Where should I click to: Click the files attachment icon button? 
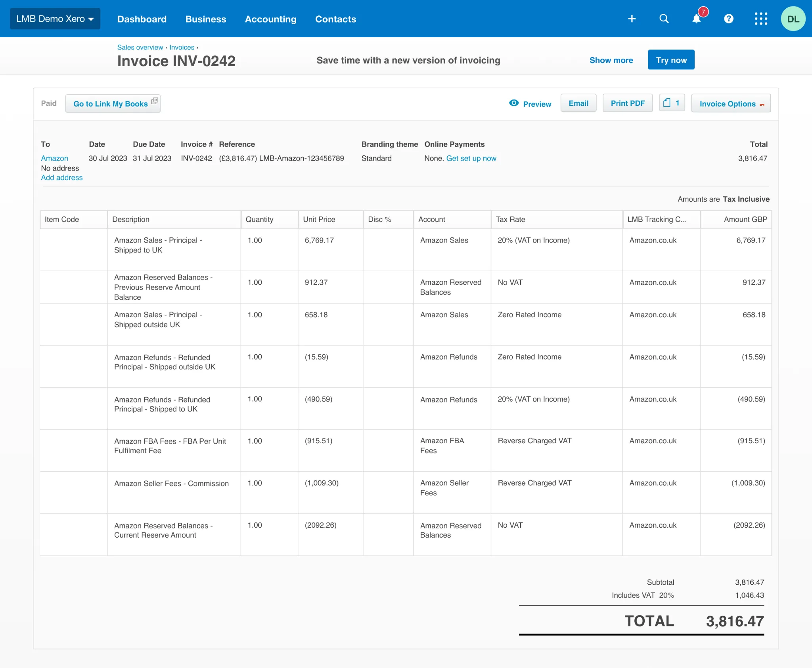672,103
